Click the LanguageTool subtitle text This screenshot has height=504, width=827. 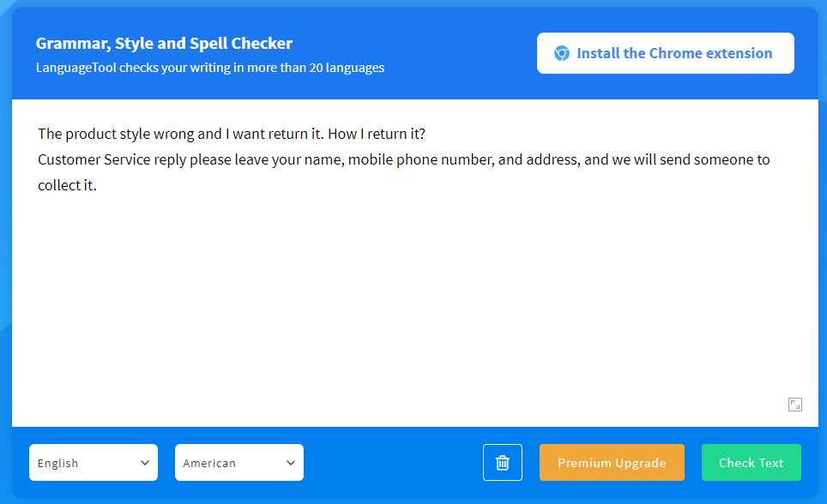[210, 68]
